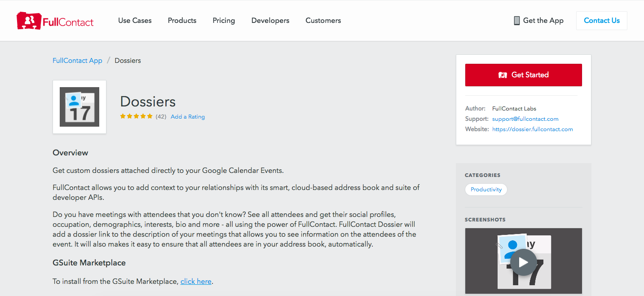Go to FullContact App breadcrumb
Screen dimensions: 644x296
click(77, 61)
